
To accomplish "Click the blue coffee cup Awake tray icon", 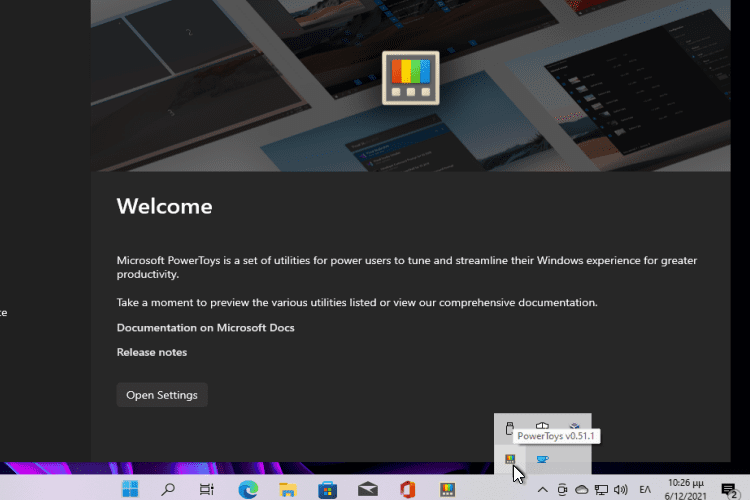I will pyautogui.click(x=542, y=459).
